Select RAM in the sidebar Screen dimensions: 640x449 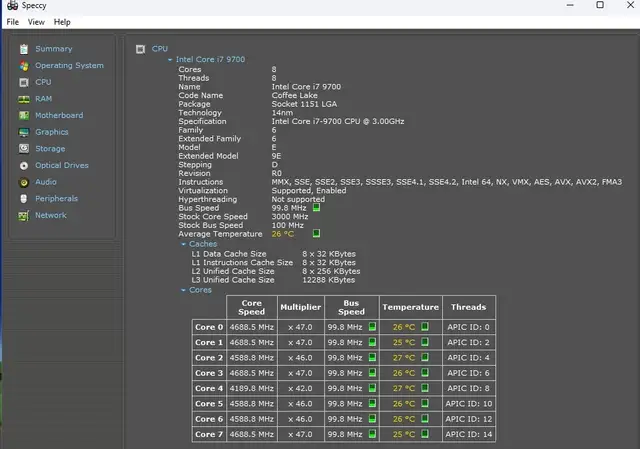tap(43, 99)
